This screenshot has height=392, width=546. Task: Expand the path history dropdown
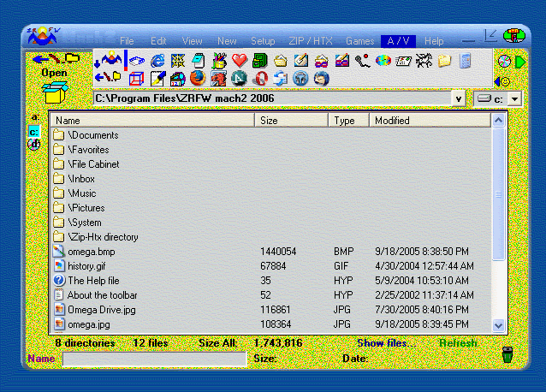[458, 99]
